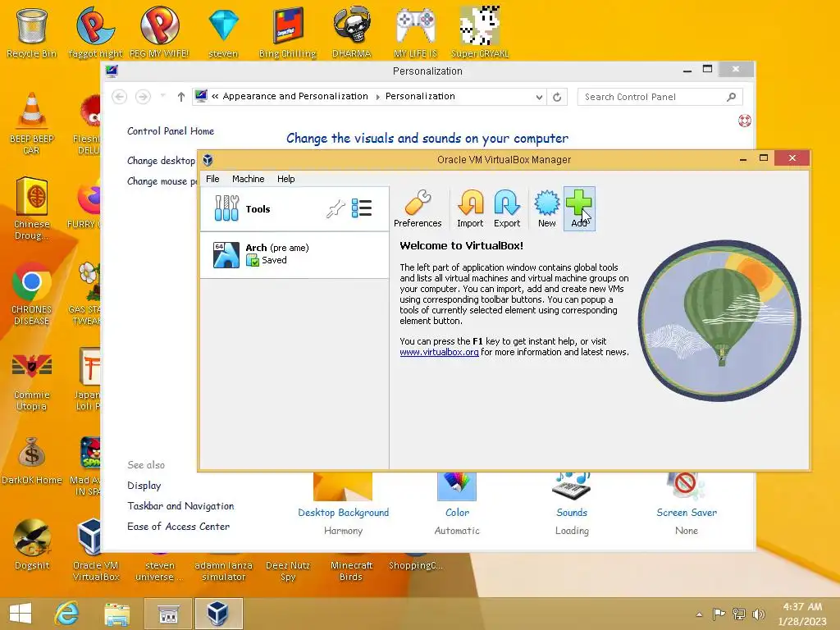This screenshot has height=630, width=840.
Task: Select the Dogshit desktop icon
Action: [32, 545]
